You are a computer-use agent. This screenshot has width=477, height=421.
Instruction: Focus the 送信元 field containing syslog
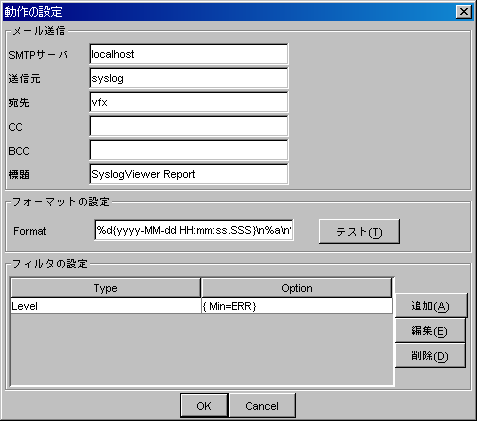click(189, 78)
